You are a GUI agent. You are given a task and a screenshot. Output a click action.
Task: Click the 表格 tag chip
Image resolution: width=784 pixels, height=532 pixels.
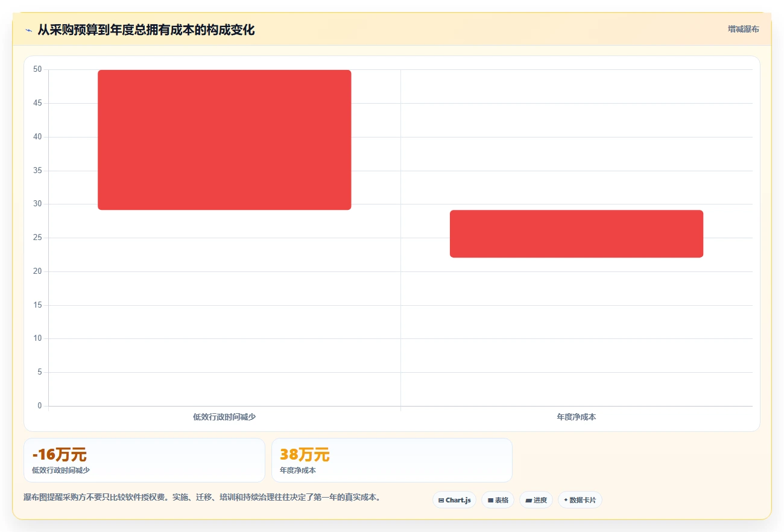click(x=498, y=500)
